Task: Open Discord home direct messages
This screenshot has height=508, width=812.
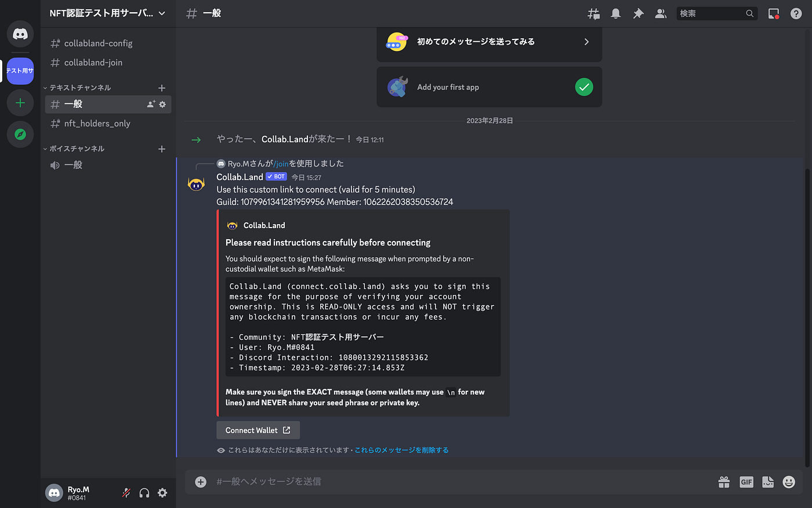Action: tap(20, 34)
